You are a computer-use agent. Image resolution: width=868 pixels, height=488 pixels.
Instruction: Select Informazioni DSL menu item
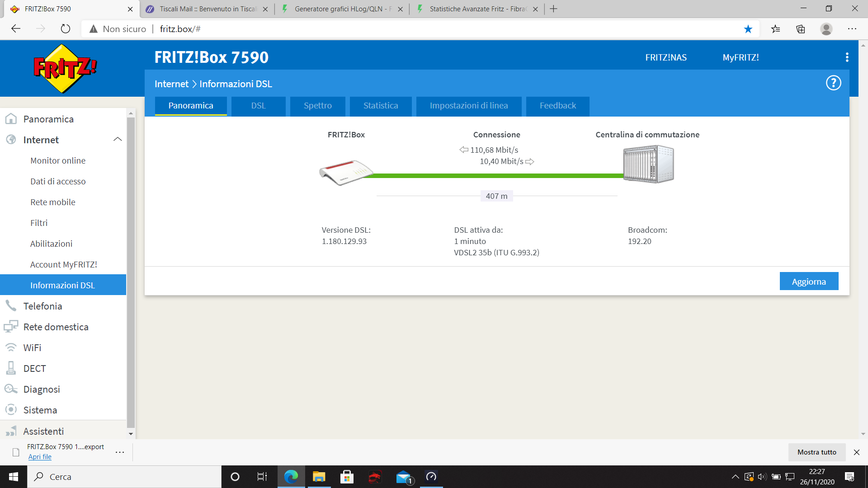pos(63,285)
